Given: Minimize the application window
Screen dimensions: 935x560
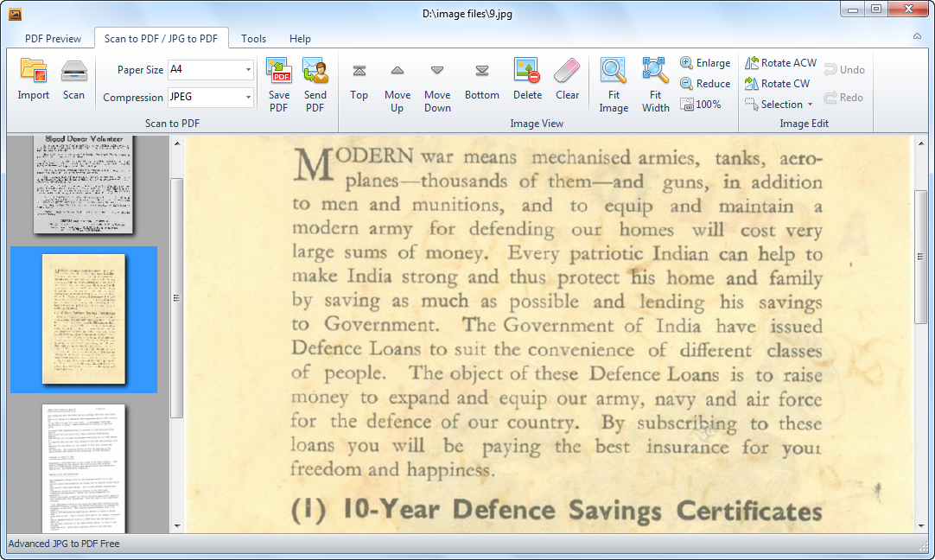Looking at the screenshot, I should 853,9.
